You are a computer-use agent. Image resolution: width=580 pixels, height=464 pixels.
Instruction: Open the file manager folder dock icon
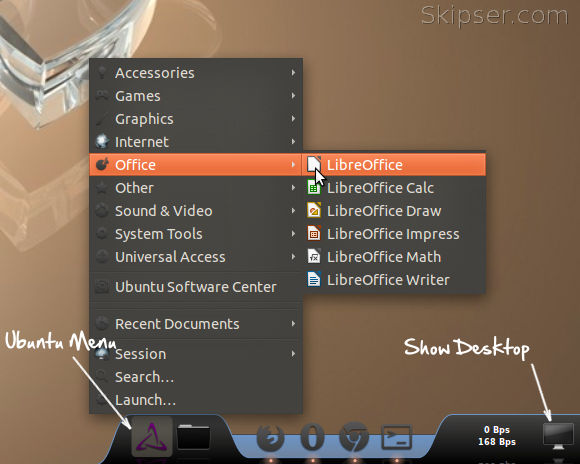pos(193,437)
